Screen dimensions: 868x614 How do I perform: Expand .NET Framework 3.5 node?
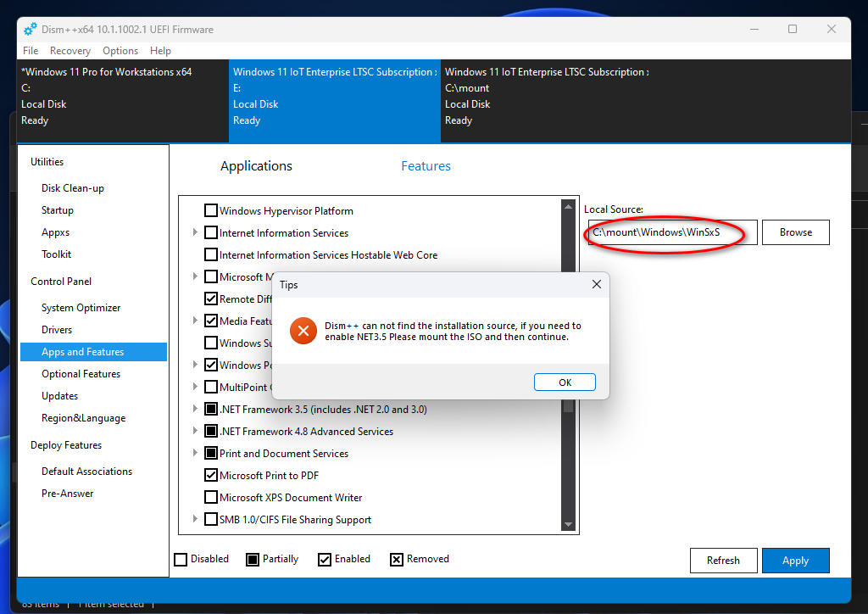pos(195,409)
